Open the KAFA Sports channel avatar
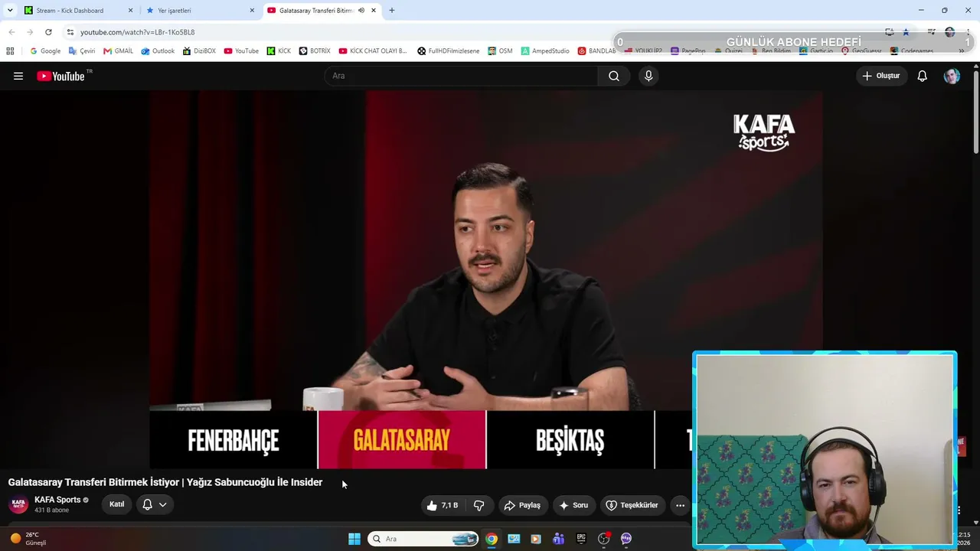This screenshot has width=980, height=551. [18, 504]
